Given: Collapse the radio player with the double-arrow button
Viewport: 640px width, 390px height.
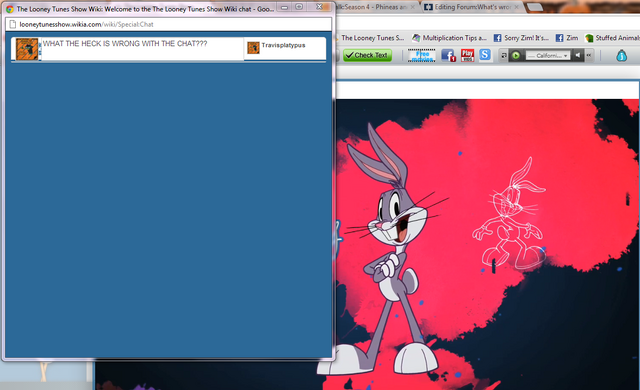Looking at the screenshot, I should click(x=589, y=55).
